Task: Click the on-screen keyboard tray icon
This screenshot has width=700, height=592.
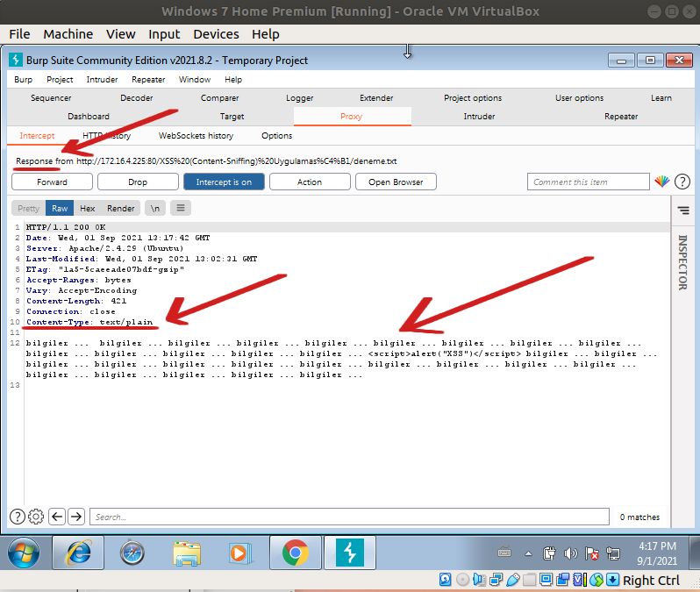Action: (504, 553)
